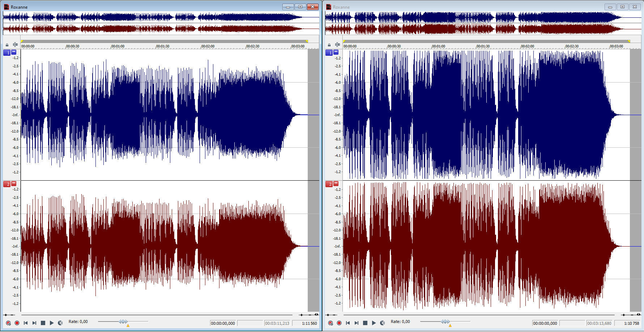Click the left window time zoom-in plus
This screenshot has height=332, width=644.
(302, 315)
